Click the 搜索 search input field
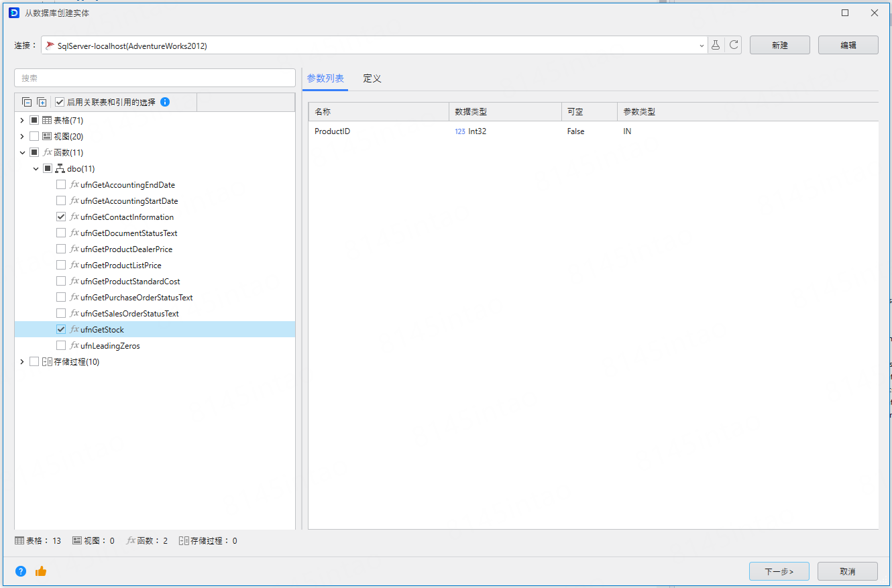Image resolution: width=892 pixels, height=588 pixels. [x=155, y=78]
